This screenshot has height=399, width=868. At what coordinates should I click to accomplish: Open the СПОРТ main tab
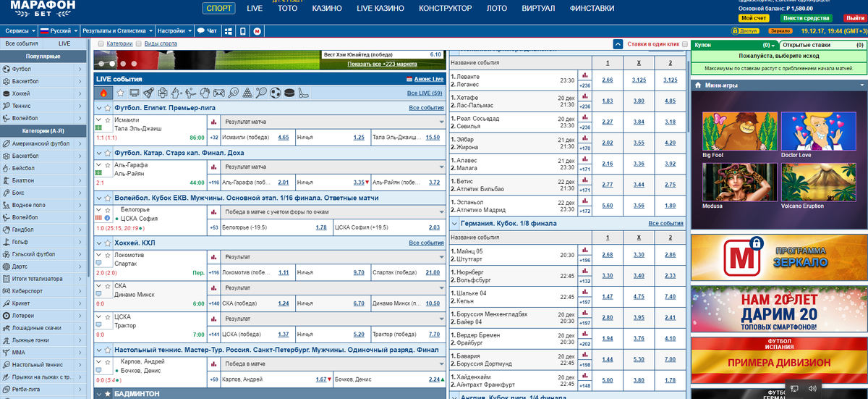pos(220,9)
